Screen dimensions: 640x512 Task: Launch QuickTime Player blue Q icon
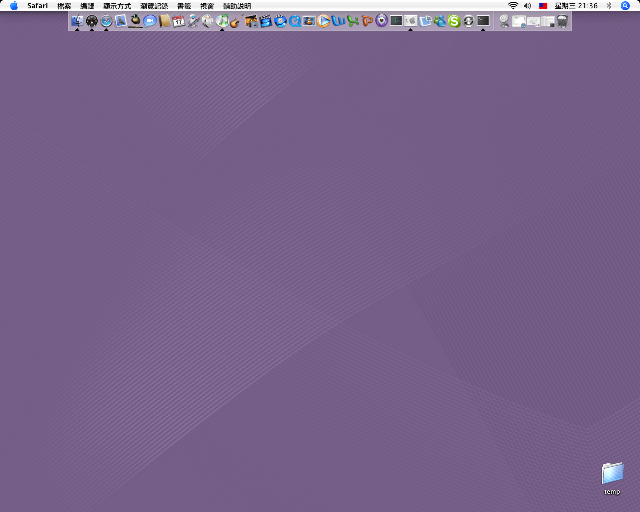pos(295,21)
